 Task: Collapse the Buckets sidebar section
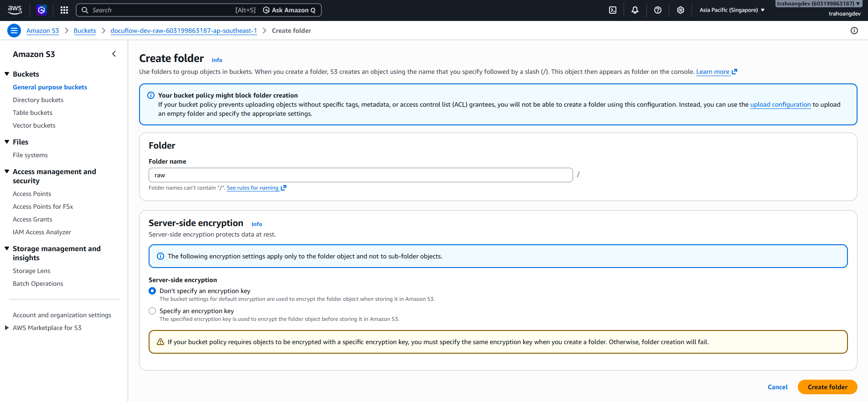tap(7, 74)
